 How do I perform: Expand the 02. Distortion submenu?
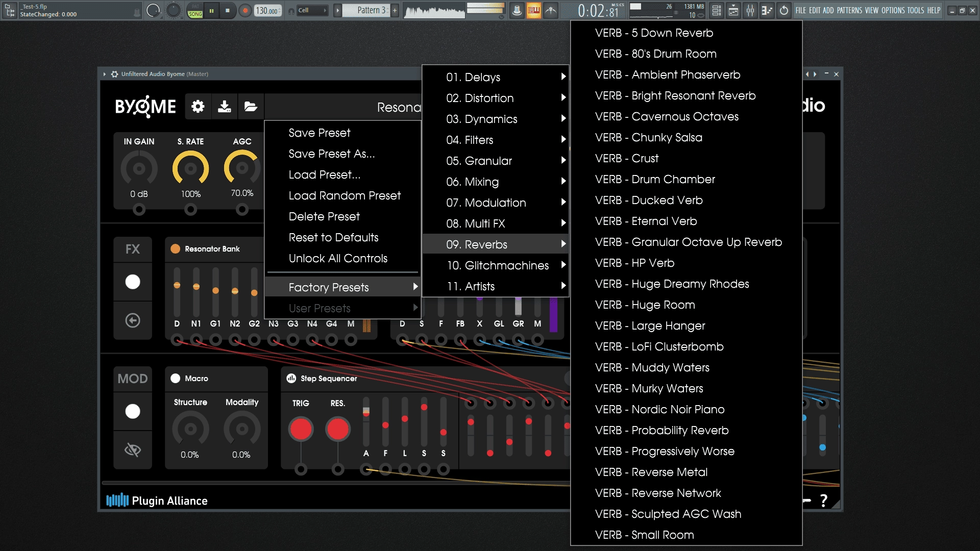[x=496, y=98]
